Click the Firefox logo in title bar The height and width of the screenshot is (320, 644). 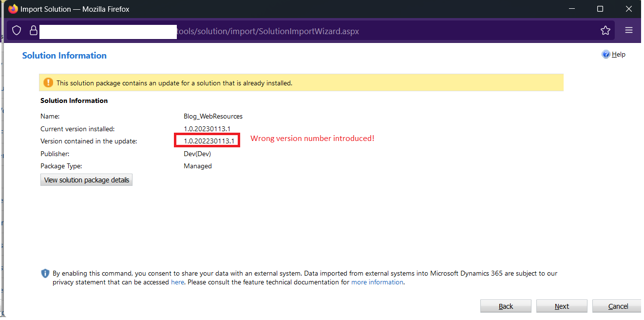pos(13,9)
